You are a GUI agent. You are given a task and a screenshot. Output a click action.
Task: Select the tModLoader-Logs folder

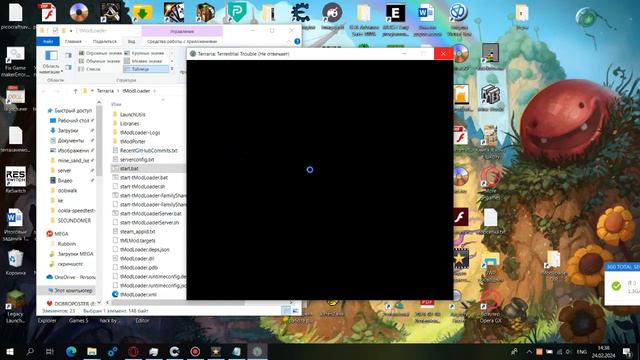136,133
